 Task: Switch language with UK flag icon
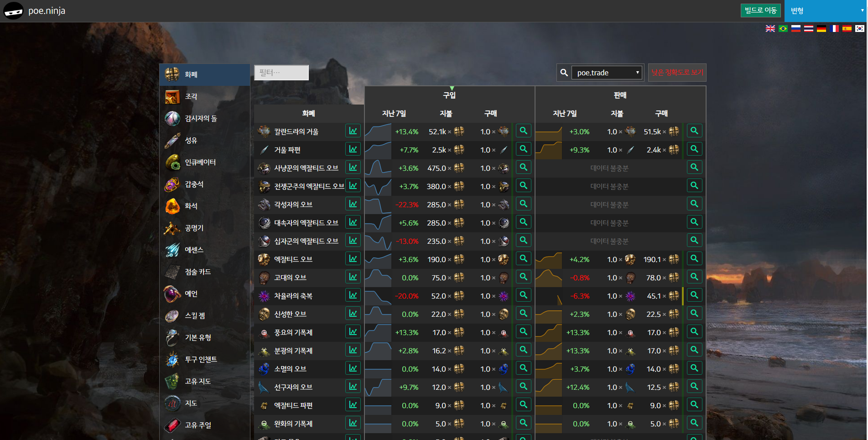(770, 28)
